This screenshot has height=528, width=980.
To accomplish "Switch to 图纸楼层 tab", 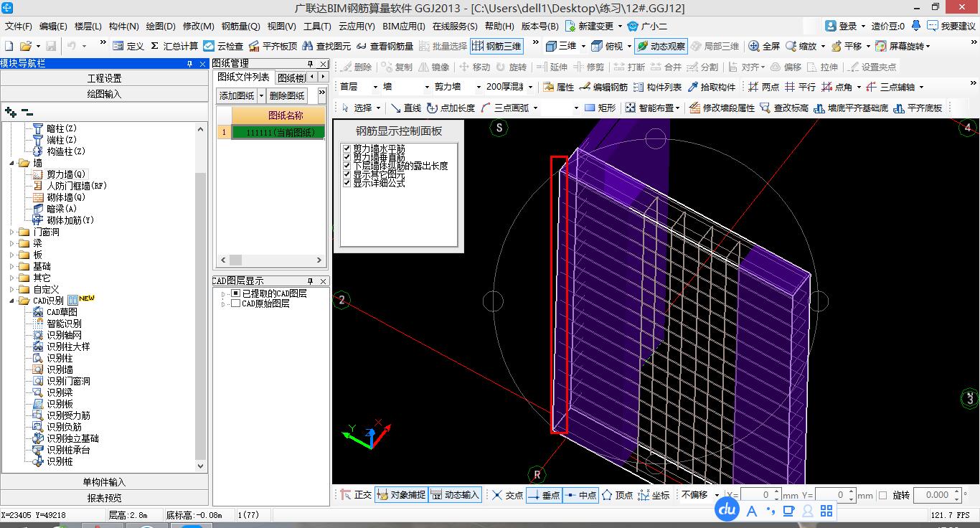I will (291, 77).
